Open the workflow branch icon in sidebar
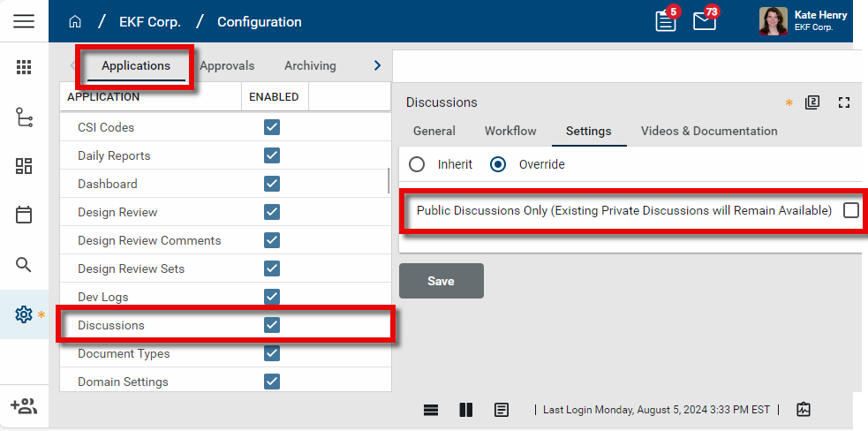The height and width of the screenshot is (431, 868). (x=24, y=117)
